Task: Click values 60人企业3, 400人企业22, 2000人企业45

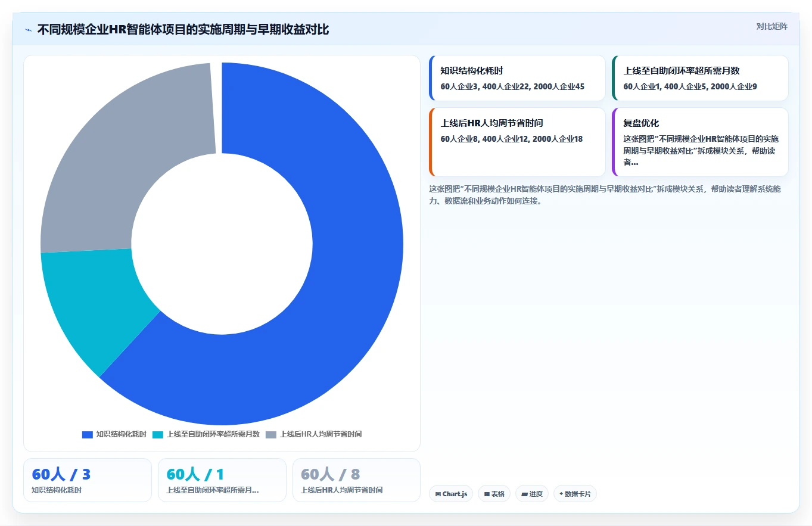Action: [512, 86]
